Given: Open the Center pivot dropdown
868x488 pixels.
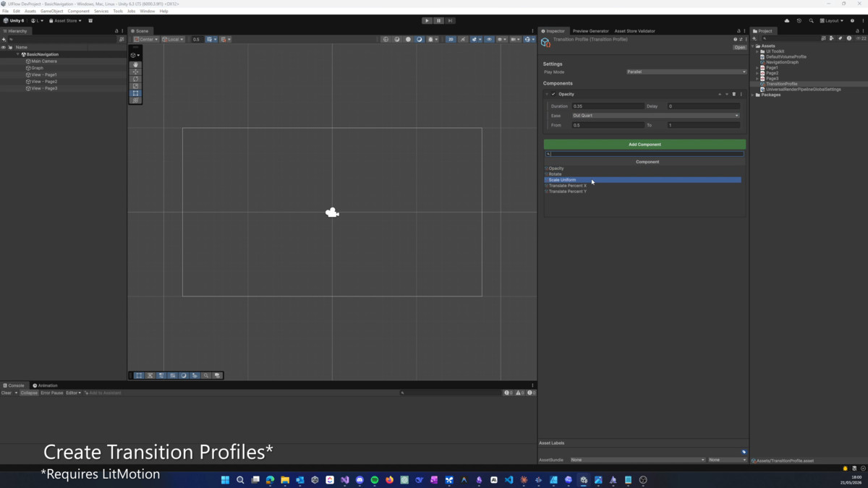Looking at the screenshot, I should coord(146,39).
